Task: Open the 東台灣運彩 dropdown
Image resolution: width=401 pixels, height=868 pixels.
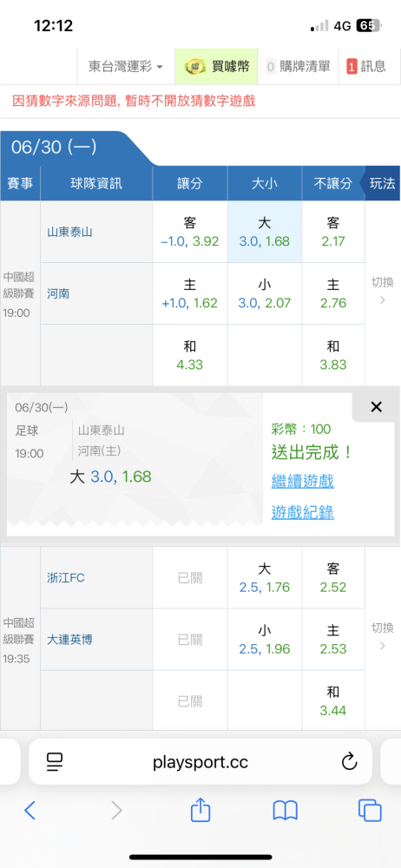Action: (x=126, y=67)
